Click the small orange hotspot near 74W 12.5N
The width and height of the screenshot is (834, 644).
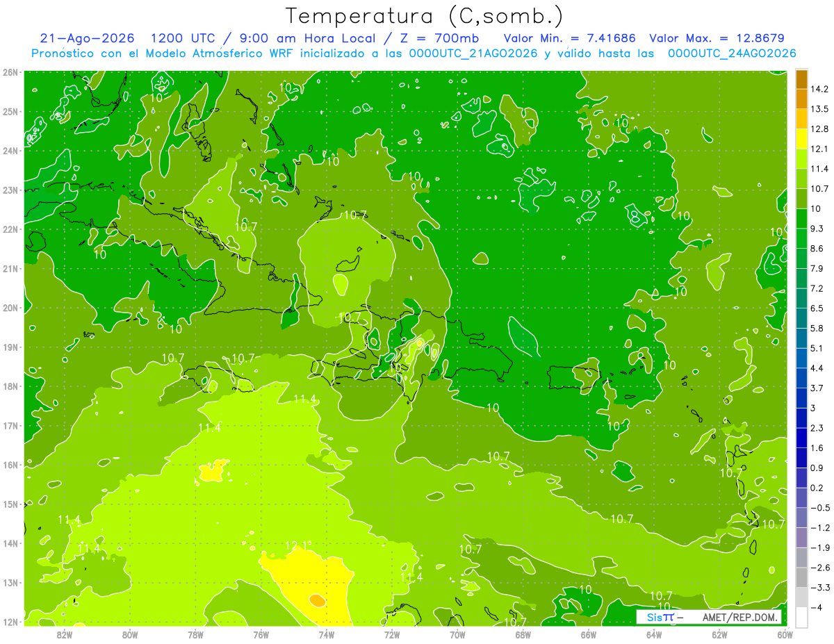pyautogui.click(x=316, y=600)
